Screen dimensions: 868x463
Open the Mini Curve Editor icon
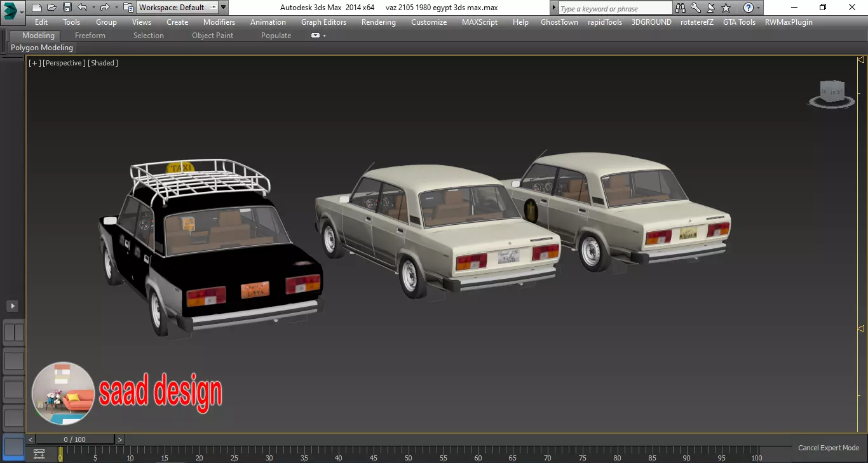(39, 453)
